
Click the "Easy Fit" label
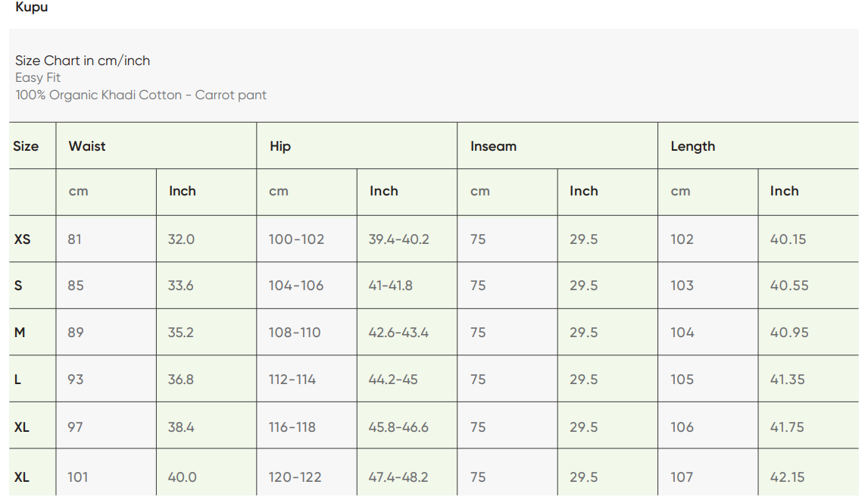(38, 77)
